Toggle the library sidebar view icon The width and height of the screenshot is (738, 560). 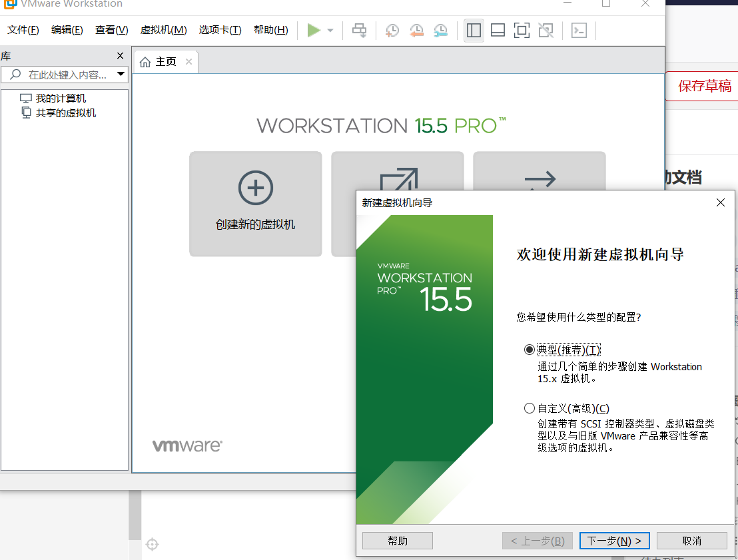pyautogui.click(x=474, y=31)
